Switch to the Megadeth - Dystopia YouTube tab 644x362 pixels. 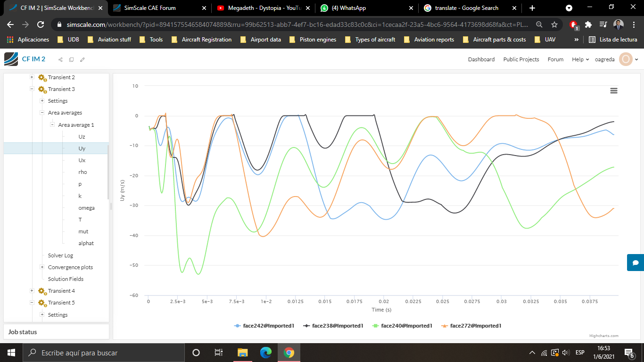[264, 8]
